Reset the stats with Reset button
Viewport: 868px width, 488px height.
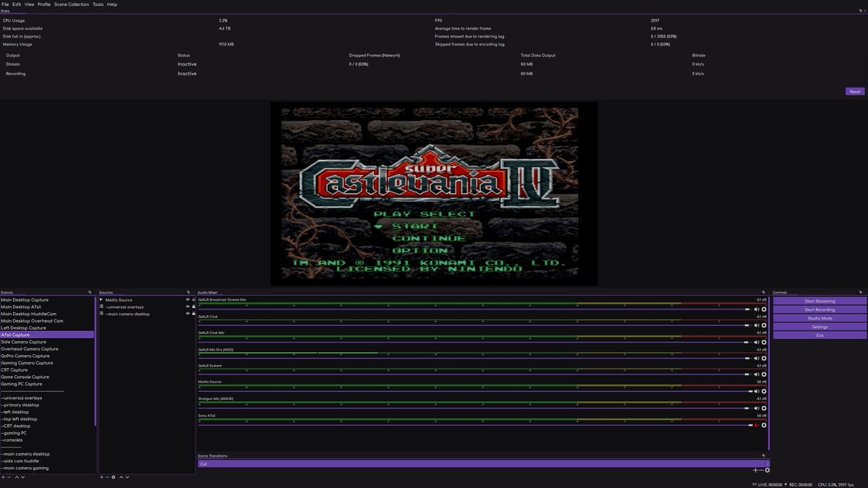click(x=855, y=92)
